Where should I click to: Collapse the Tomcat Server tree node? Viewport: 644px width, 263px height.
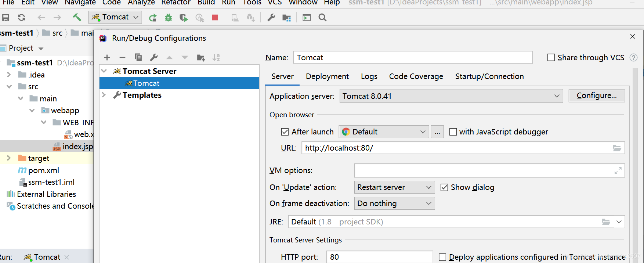(104, 71)
